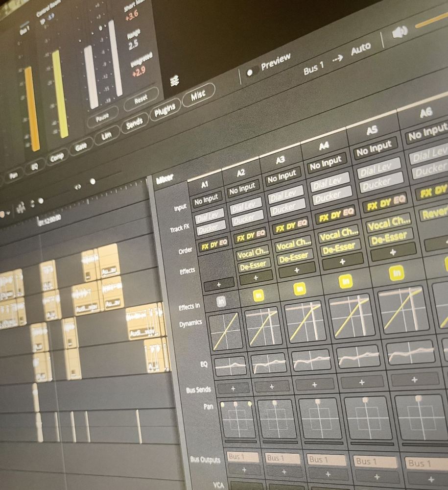This screenshot has height=490, width=448.
Task: Add an effect on track A5
Action: pyautogui.click(x=393, y=251)
